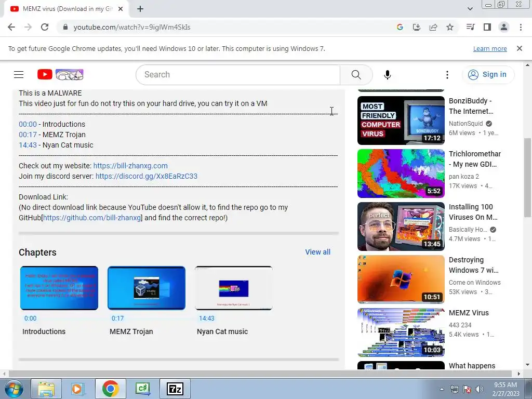
Task: Click the MEMZ Virus video title
Action: (469, 313)
